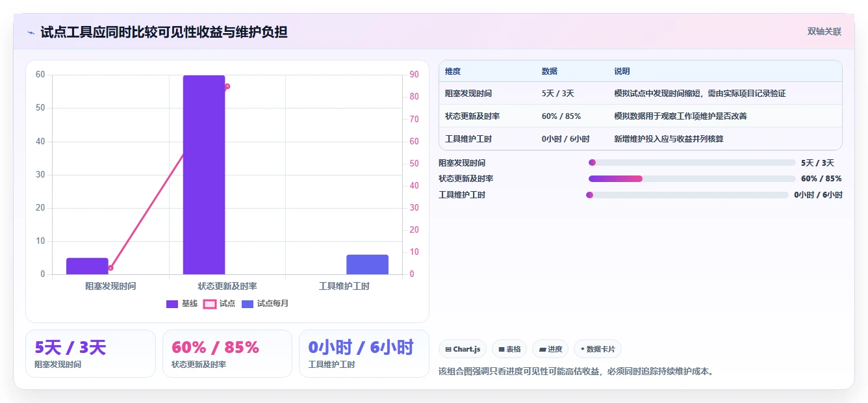This screenshot has height=403, width=868.
Task: Open the 60% / 85% data card
Action: click(x=227, y=354)
